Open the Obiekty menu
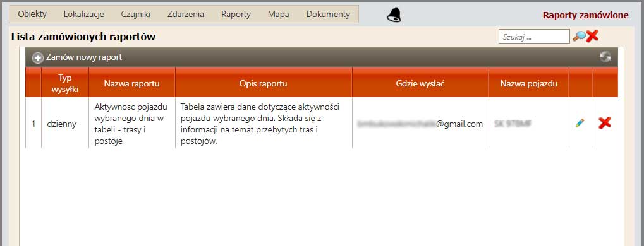Viewport: 644px width, 246px height. pyautogui.click(x=32, y=15)
